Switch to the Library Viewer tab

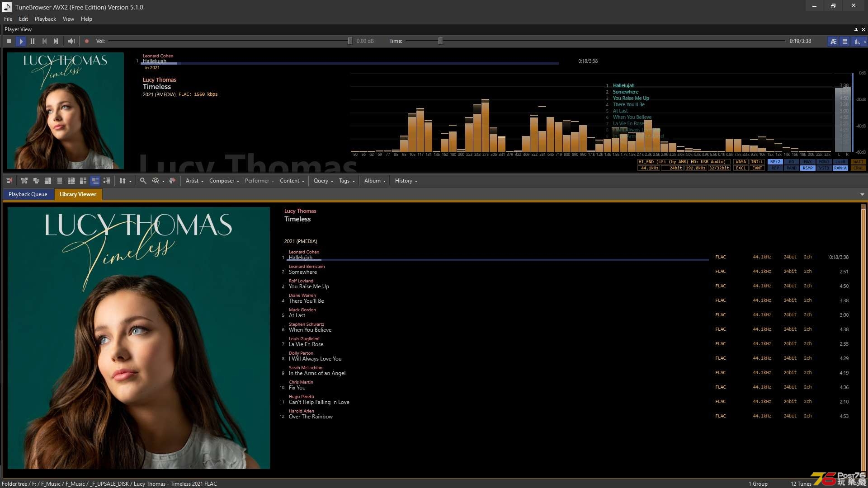(78, 194)
